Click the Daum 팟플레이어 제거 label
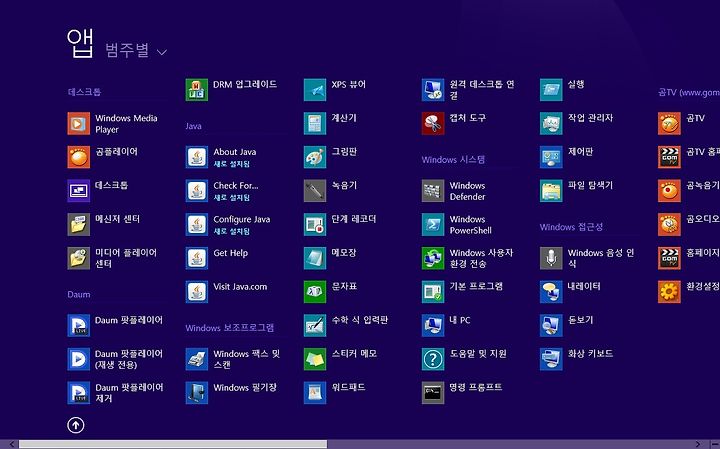720x449 pixels. [x=129, y=393]
